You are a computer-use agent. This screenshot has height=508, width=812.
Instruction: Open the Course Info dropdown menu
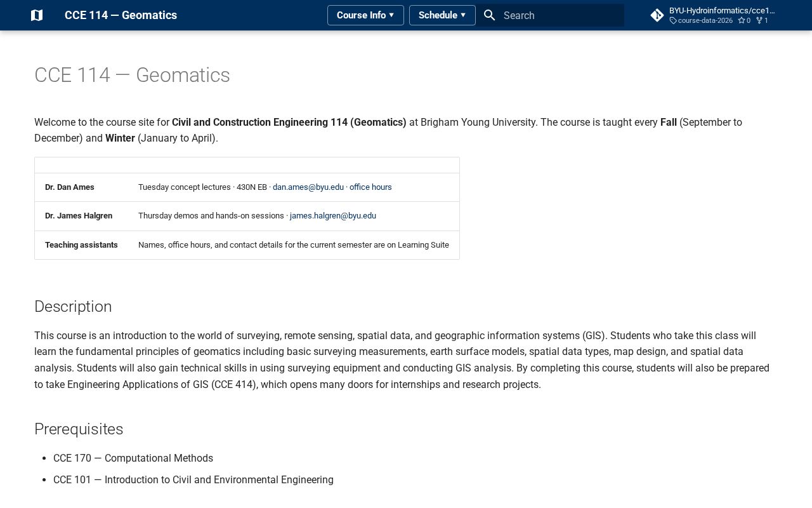(x=365, y=15)
